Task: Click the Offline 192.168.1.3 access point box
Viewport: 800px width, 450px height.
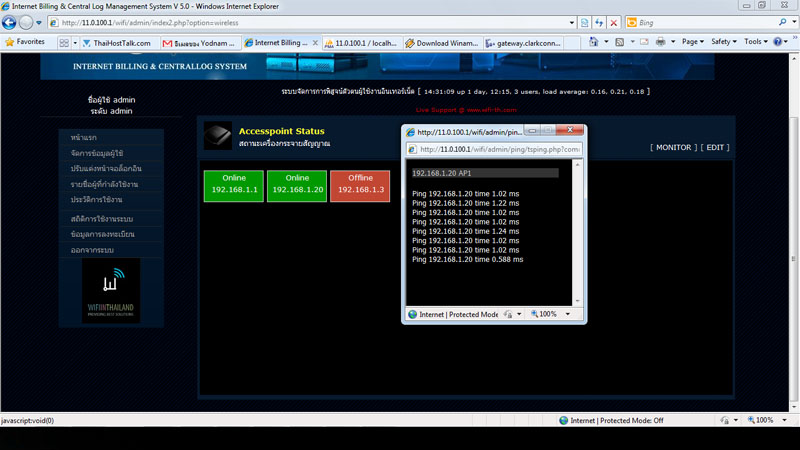Action: tap(360, 186)
